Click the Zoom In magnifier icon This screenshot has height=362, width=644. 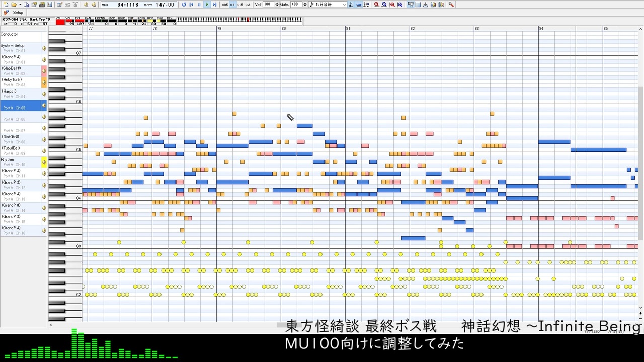pyautogui.click(x=376, y=4)
